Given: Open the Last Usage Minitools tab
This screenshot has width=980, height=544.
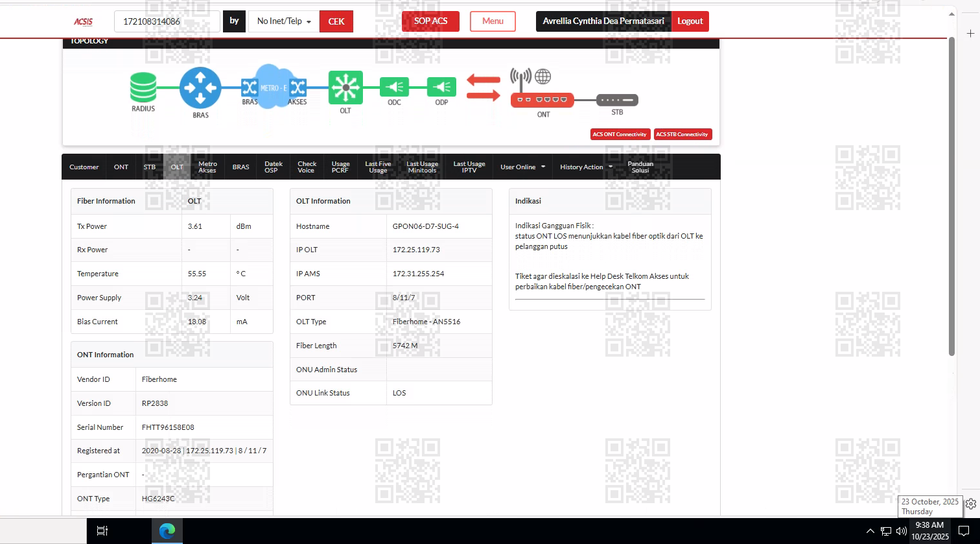Looking at the screenshot, I should (x=422, y=167).
